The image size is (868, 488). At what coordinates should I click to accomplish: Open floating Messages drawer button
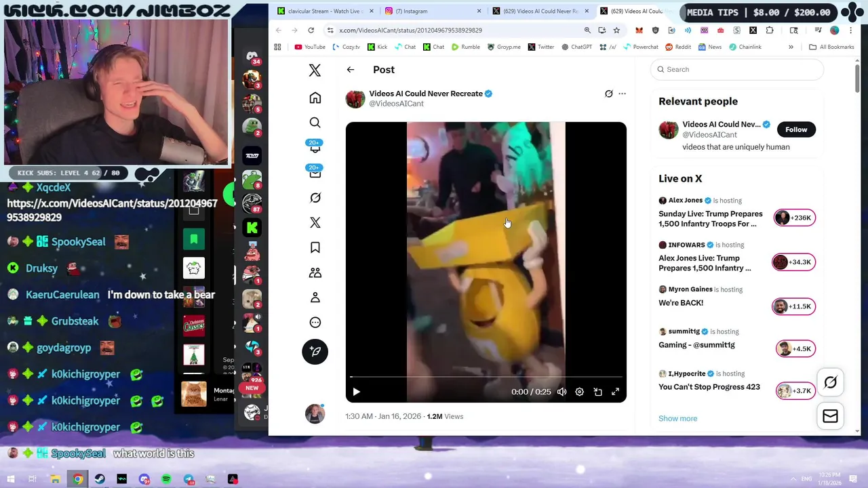pyautogui.click(x=830, y=416)
